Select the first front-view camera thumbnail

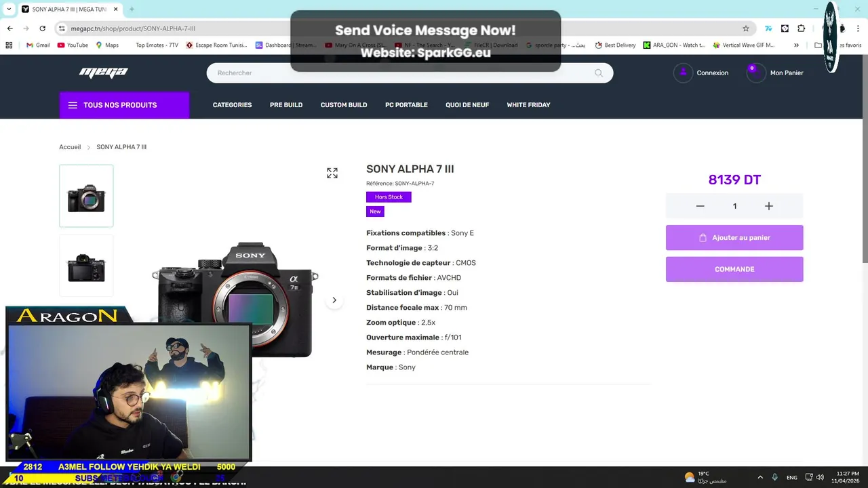click(x=86, y=196)
